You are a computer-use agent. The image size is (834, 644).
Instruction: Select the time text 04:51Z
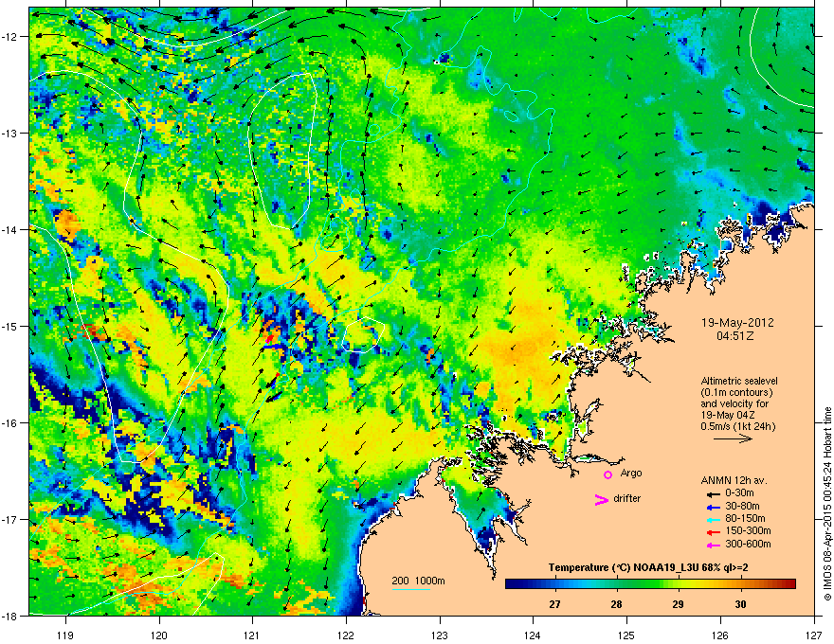[x=735, y=336]
